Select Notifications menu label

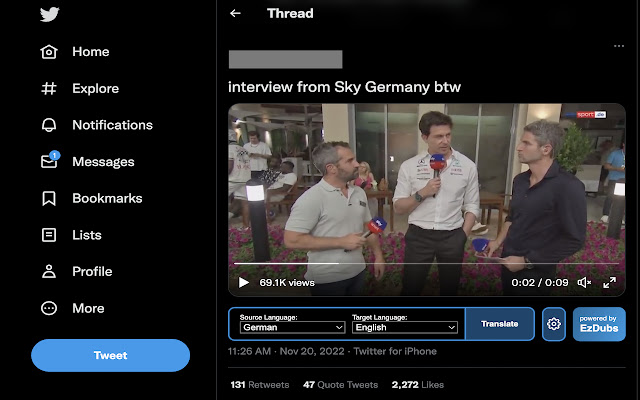(113, 125)
